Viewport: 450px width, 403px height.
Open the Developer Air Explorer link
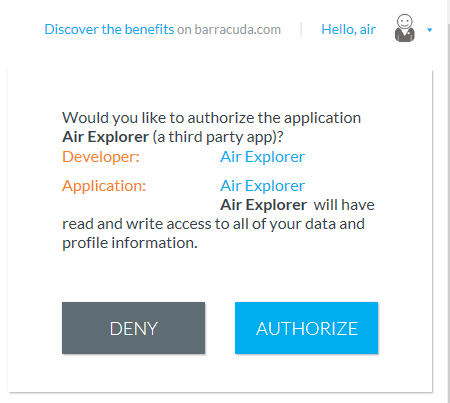coord(262,157)
